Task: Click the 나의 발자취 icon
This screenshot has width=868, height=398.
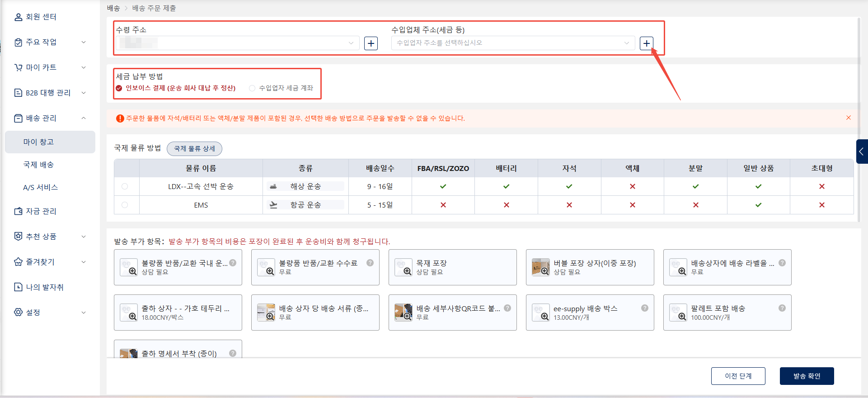Action: (x=18, y=287)
